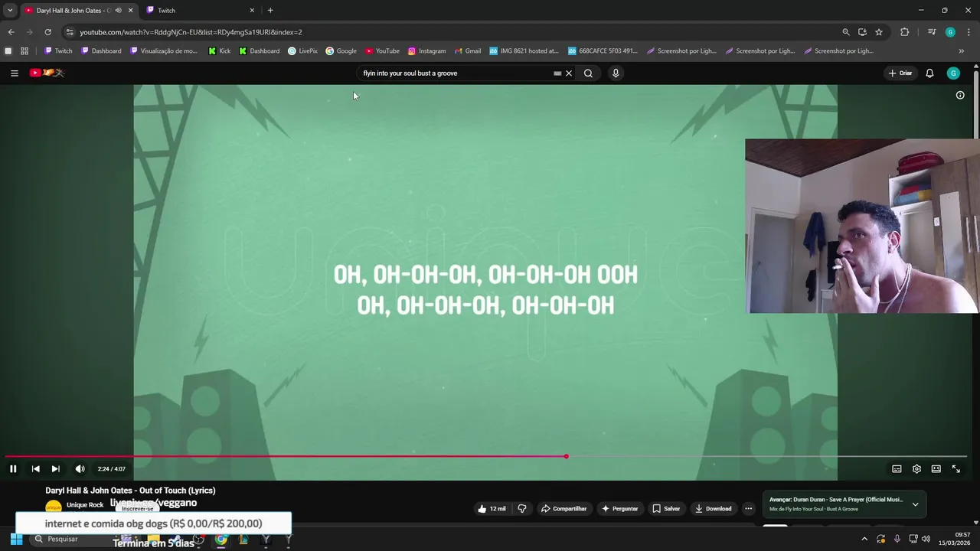Click the red progress bar scrubber
The height and width of the screenshot is (551, 980).
point(566,457)
